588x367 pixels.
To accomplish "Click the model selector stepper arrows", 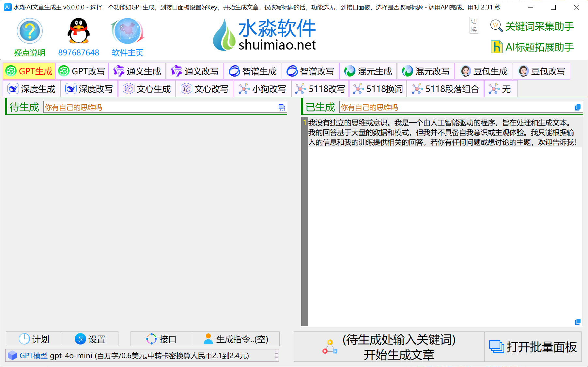I will pos(276,355).
